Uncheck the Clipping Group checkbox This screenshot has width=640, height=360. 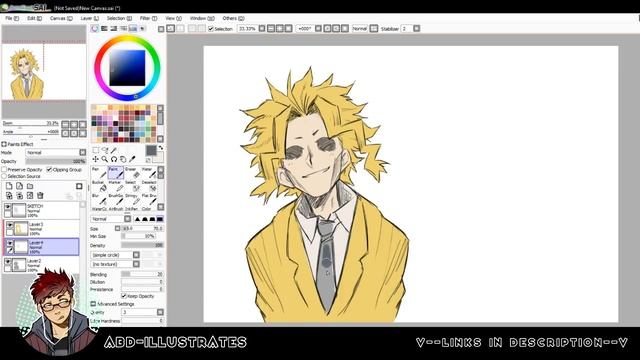(49, 169)
